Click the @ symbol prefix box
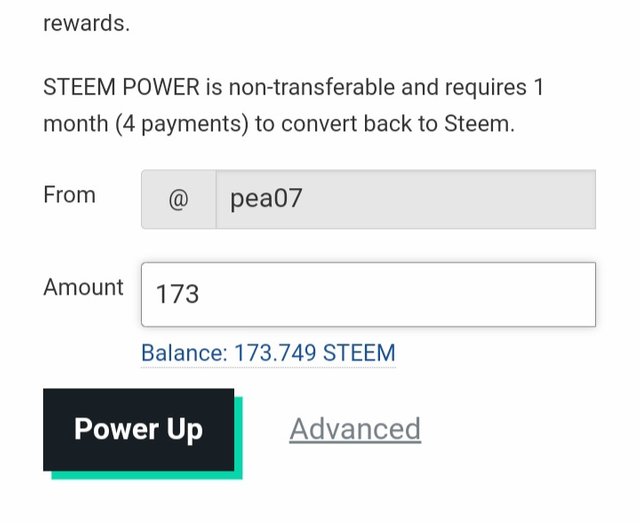Image resolution: width=640 pixels, height=523 pixels. coord(178,199)
